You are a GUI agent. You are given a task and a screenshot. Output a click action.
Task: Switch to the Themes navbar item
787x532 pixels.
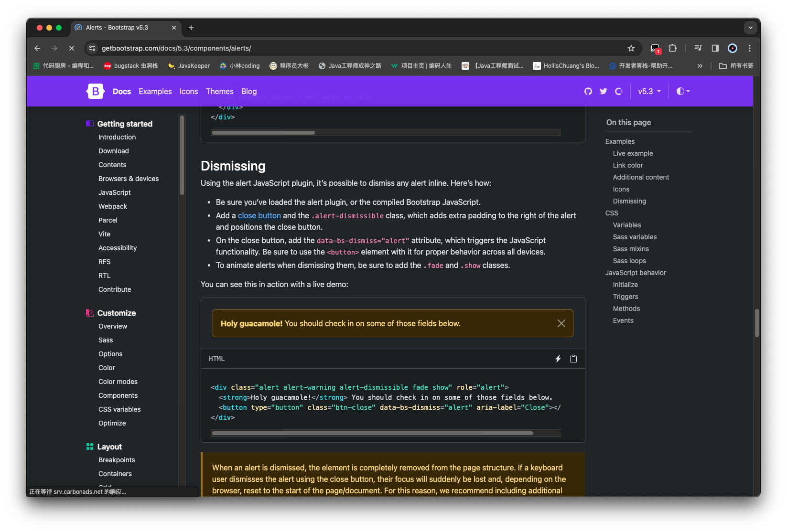(220, 91)
